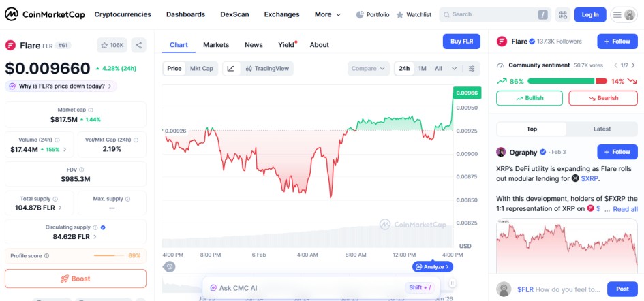Screen dimensions: 644x301
Task: Click Market cap info icon
Action: 91,110
